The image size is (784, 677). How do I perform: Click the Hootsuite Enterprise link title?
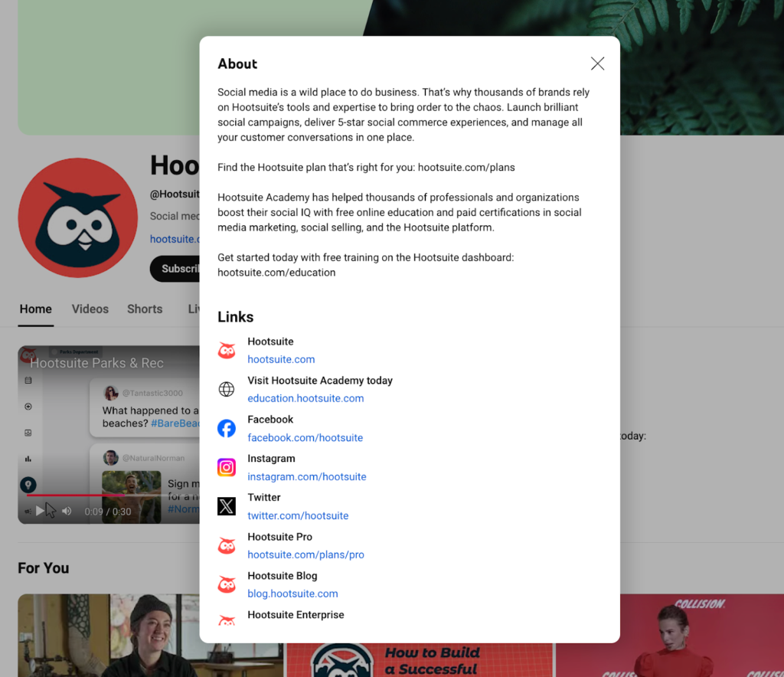pyautogui.click(x=296, y=615)
